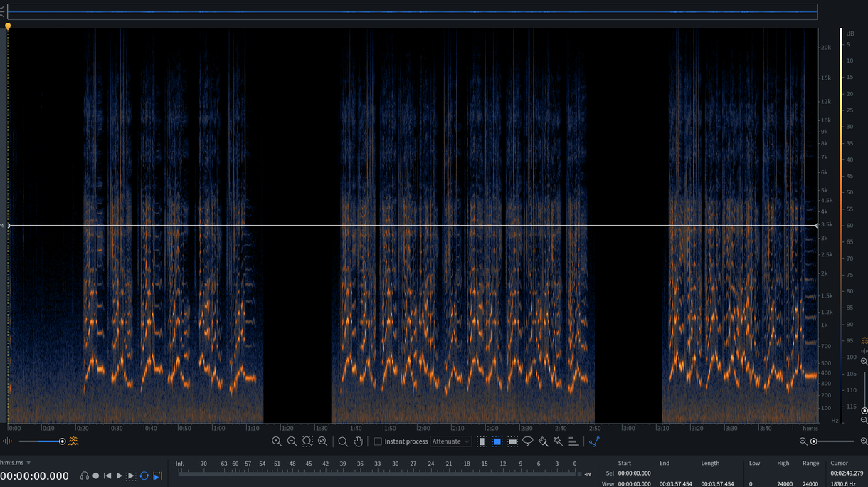This screenshot has width=868, height=487.
Task: Click the -Inf. label on level meter
Action: click(179, 464)
